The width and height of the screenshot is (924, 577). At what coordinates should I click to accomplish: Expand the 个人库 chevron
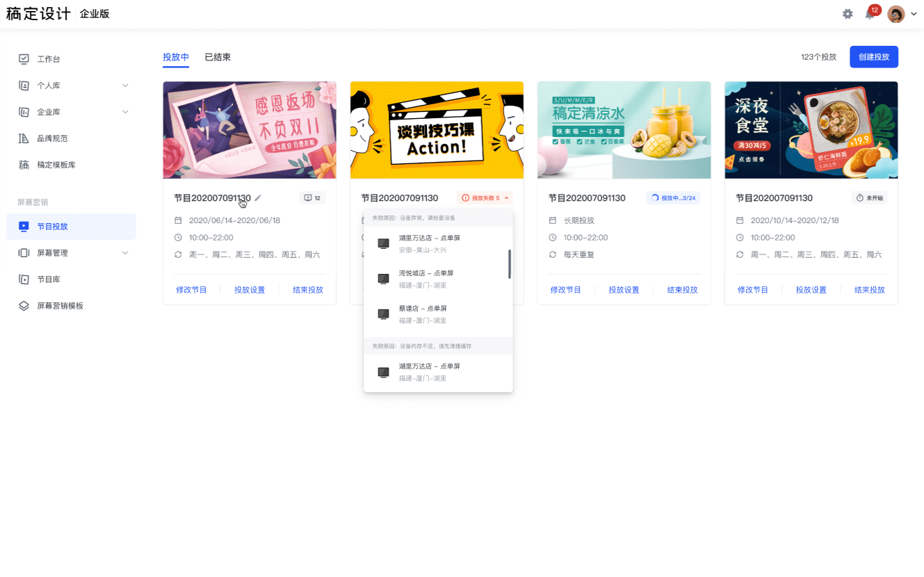click(125, 86)
